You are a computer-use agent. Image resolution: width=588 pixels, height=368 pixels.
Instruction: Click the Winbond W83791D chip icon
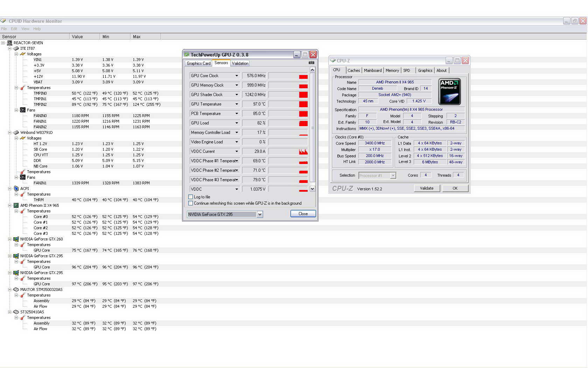[16, 132]
